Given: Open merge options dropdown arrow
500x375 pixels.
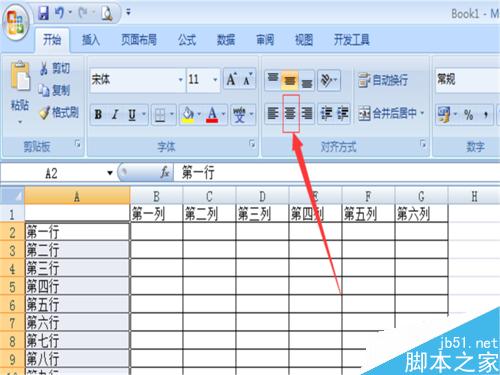Looking at the screenshot, I should click(x=422, y=113).
